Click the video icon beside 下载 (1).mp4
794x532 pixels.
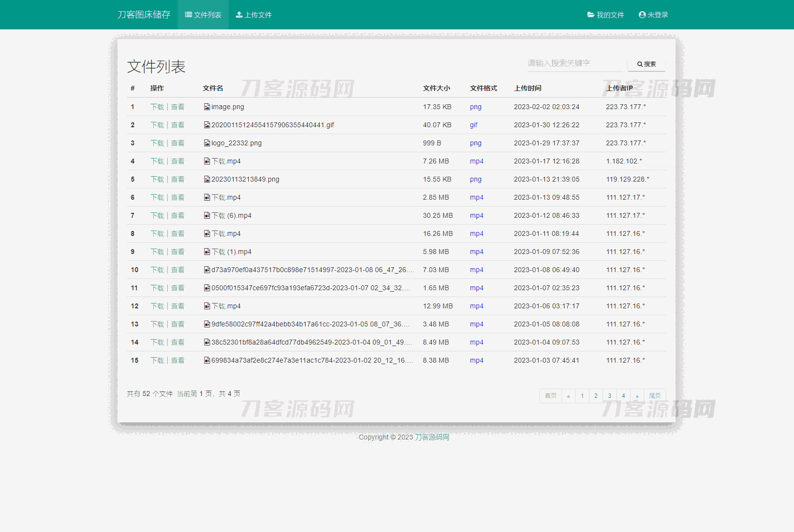[x=207, y=252]
